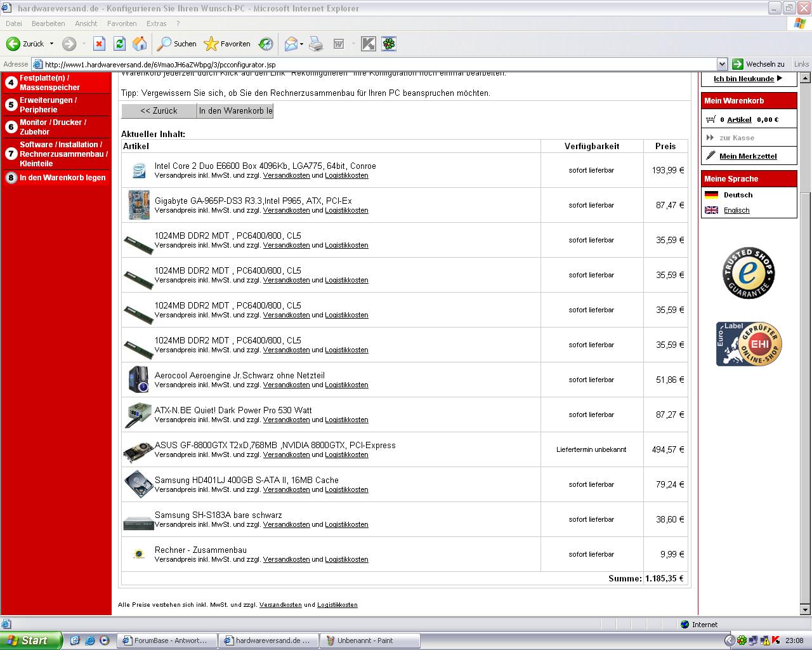Click the Gigabyte motherboard thumbnail
812x650 pixels.
point(138,205)
